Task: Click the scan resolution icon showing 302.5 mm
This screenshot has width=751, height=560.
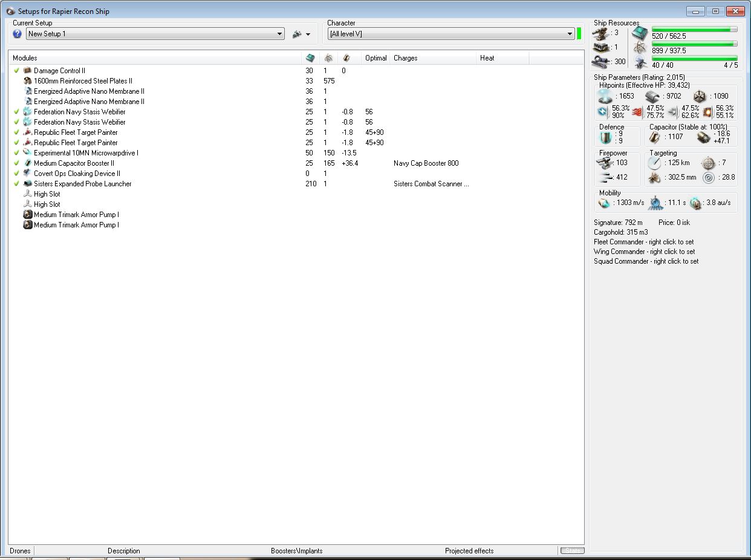Action: pyautogui.click(x=655, y=177)
